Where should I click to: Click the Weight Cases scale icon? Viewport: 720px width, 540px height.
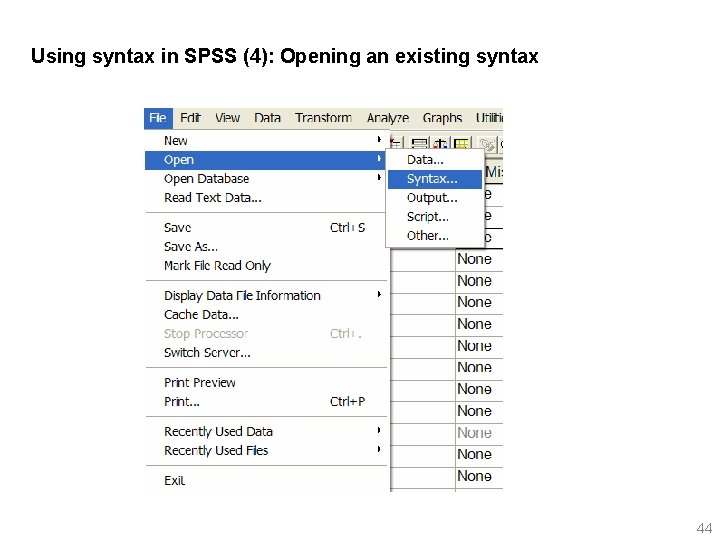point(440,144)
